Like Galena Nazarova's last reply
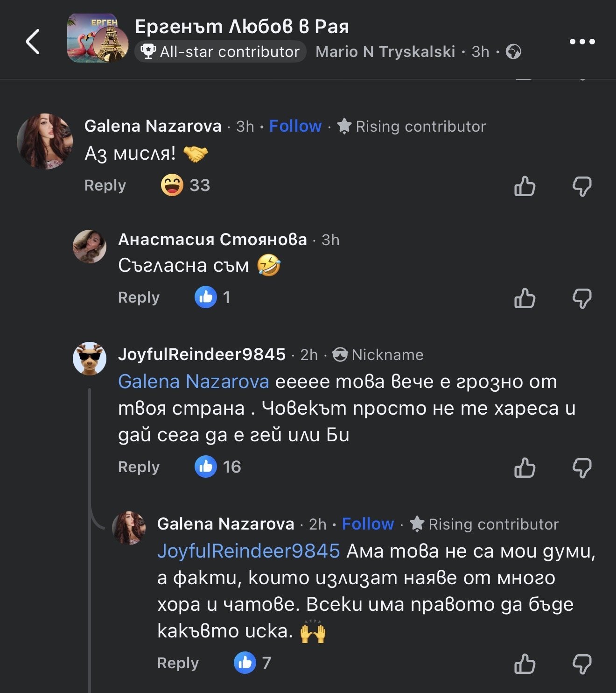Screen dimensions: 616x693 coord(525,664)
